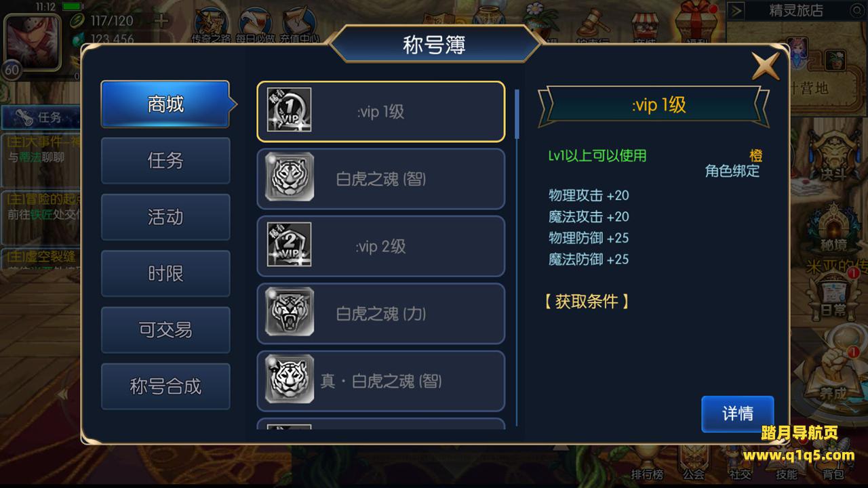This screenshot has width=868, height=488.
Task: Tap the player avatar portrait
Action: [x=32, y=41]
